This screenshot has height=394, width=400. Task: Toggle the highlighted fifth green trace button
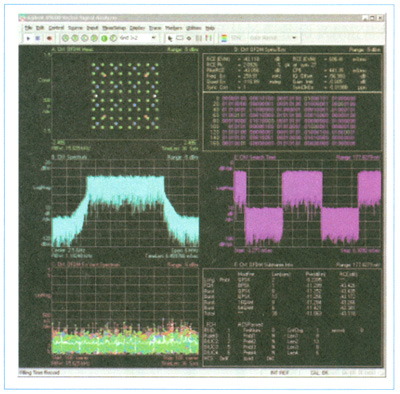(x=104, y=38)
